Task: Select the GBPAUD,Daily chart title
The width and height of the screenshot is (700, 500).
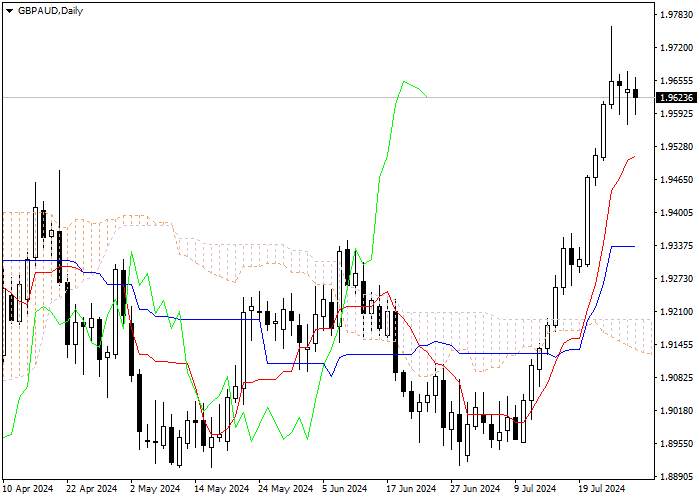Action: (50, 11)
